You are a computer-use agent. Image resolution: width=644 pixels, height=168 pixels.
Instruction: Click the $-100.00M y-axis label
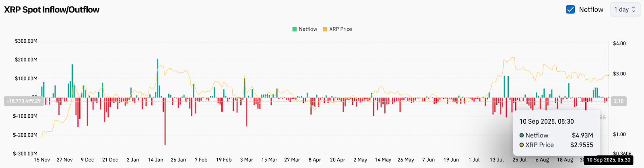(x=25, y=116)
